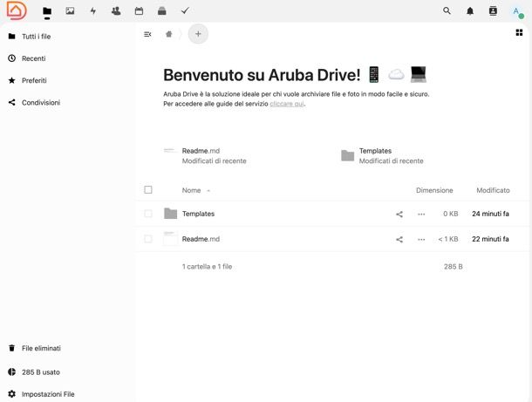Toggle the navigation sidebar icon
Image resolution: width=532 pixels, height=402 pixels.
point(147,34)
